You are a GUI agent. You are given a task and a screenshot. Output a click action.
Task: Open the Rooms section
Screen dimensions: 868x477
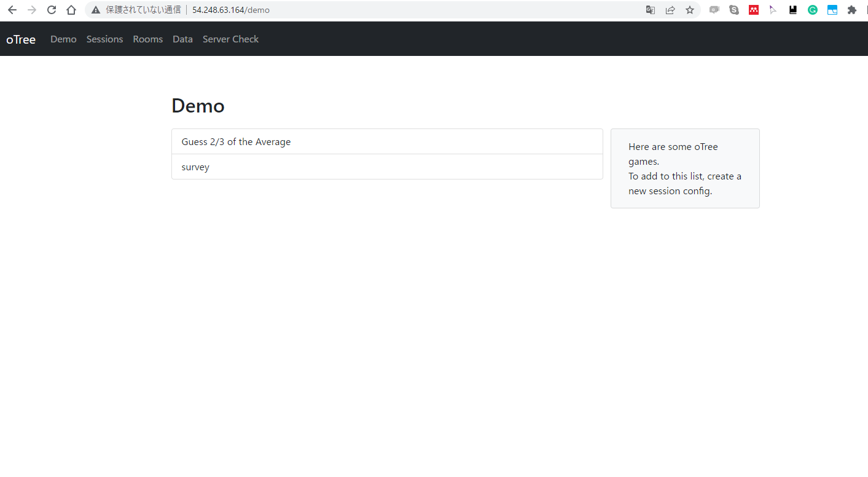pos(147,39)
